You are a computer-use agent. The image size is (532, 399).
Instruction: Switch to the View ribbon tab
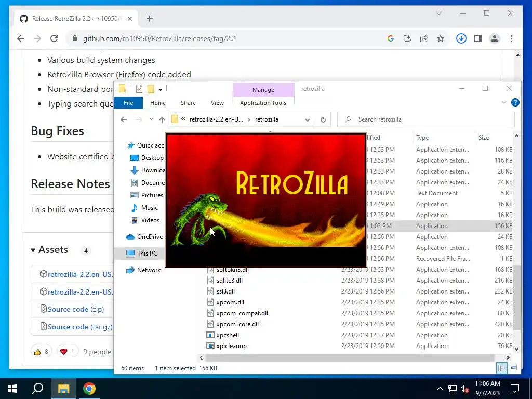coord(217,103)
